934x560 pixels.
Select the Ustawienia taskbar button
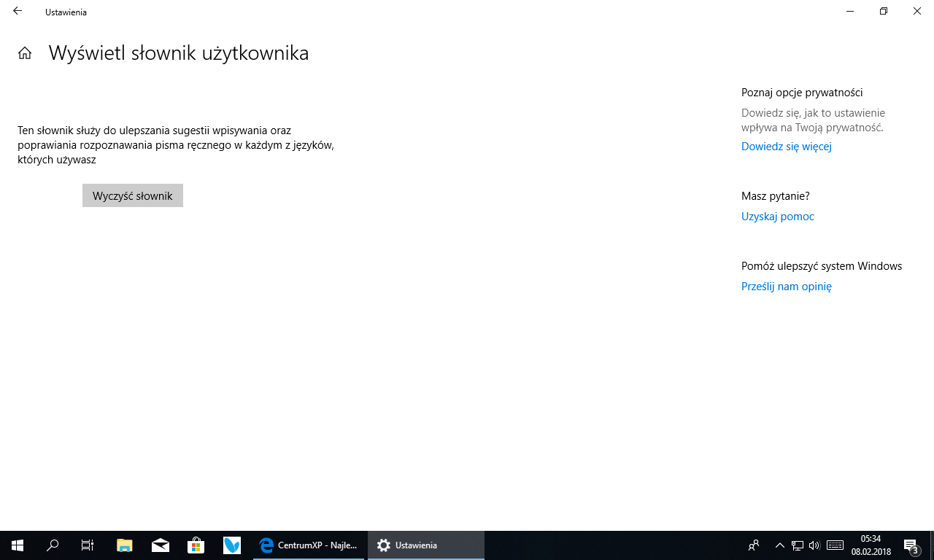click(426, 545)
